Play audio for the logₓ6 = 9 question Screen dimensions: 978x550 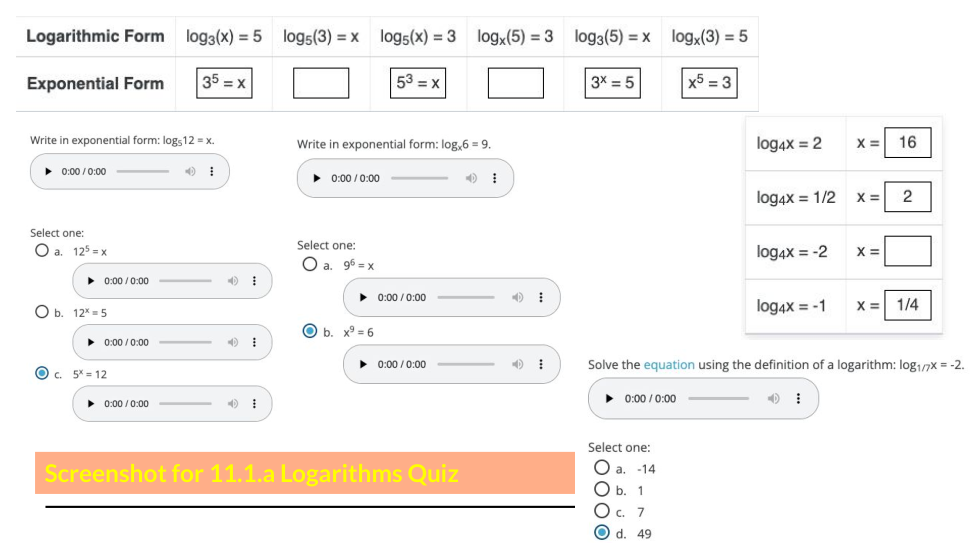pyautogui.click(x=317, y=178)
